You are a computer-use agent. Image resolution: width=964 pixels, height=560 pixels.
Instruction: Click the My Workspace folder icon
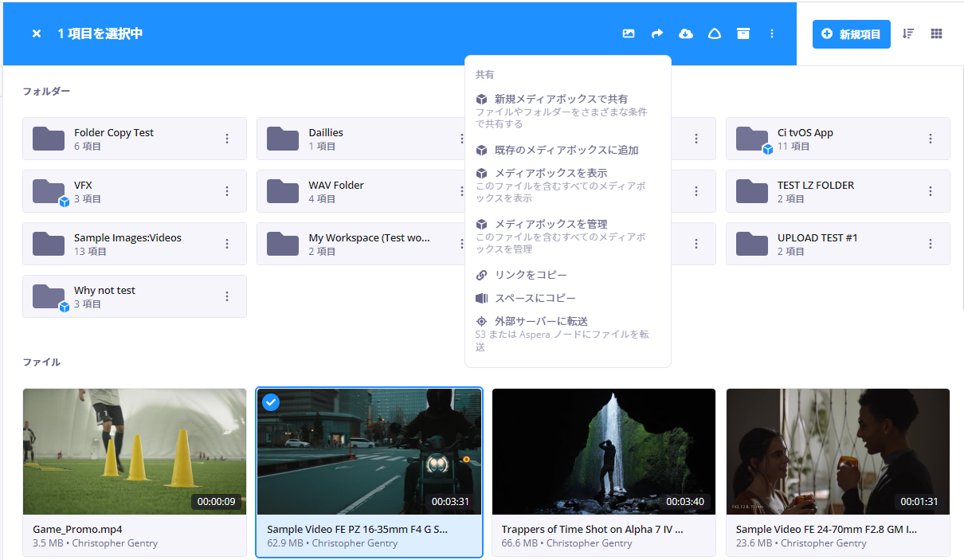(283, 244)
